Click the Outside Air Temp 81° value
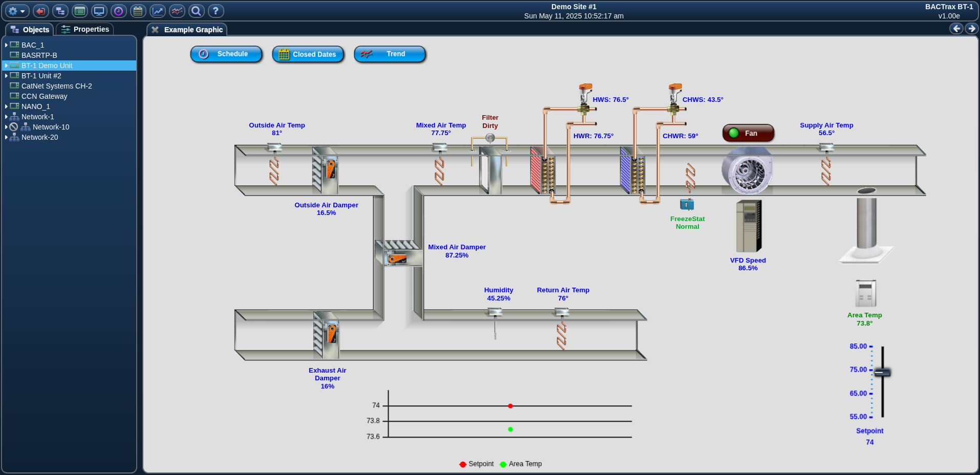This screenshot has width=980, height=475. [x=277, y=133]
